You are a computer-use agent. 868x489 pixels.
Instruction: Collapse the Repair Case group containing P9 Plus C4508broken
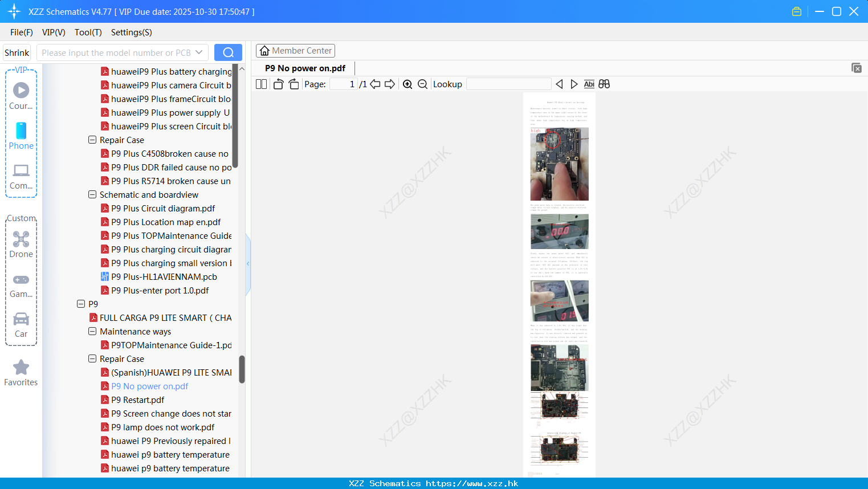(x=92, y=140)
